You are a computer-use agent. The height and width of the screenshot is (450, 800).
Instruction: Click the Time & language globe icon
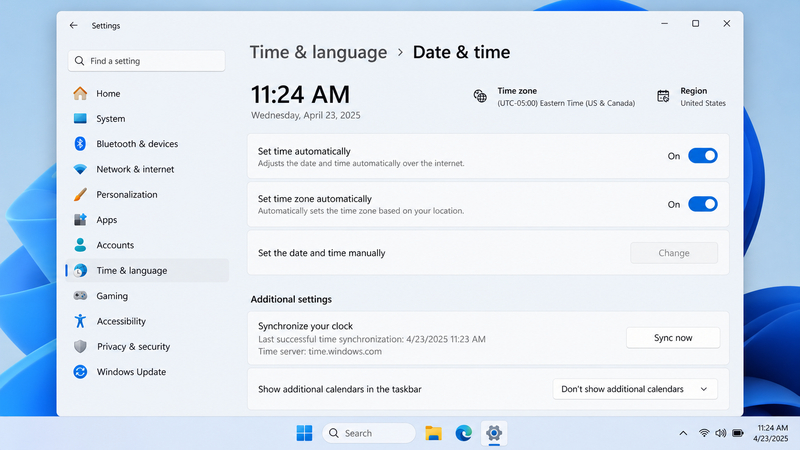(80, 270)
